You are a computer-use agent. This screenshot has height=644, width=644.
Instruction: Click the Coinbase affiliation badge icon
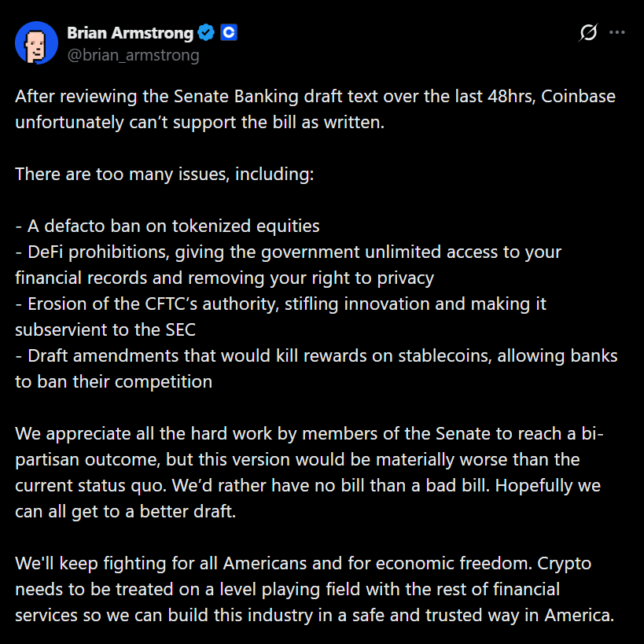[x=229, y=33]
